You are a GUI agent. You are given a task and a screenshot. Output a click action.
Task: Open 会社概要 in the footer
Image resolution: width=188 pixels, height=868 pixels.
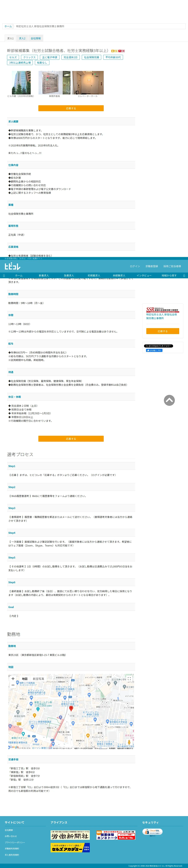pyautogui.click(x=9, y=830)
